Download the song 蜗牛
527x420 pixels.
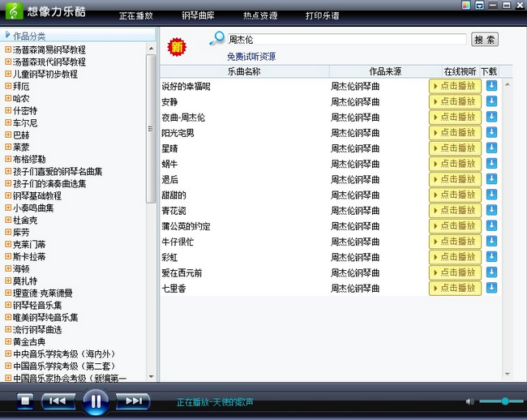[491, 164]
